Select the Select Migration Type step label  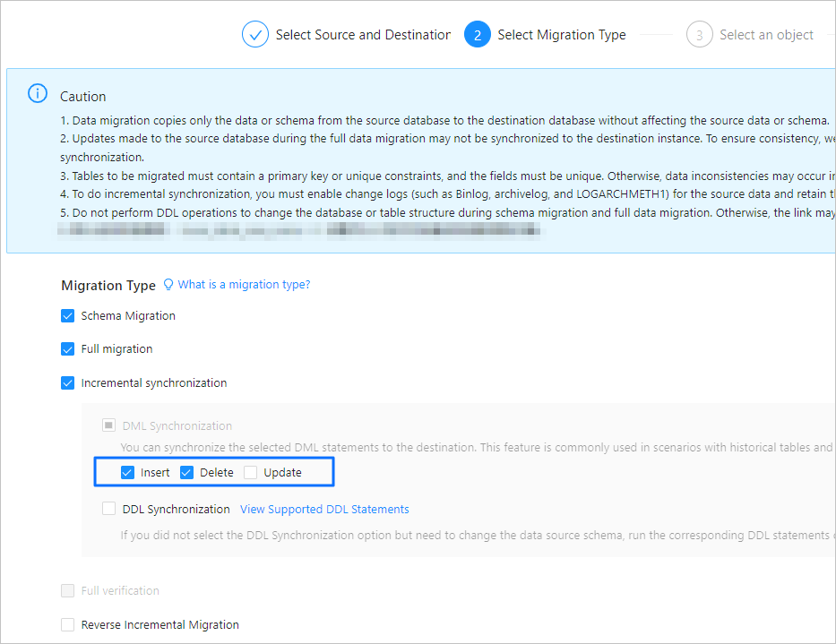[x=562, y=35]
